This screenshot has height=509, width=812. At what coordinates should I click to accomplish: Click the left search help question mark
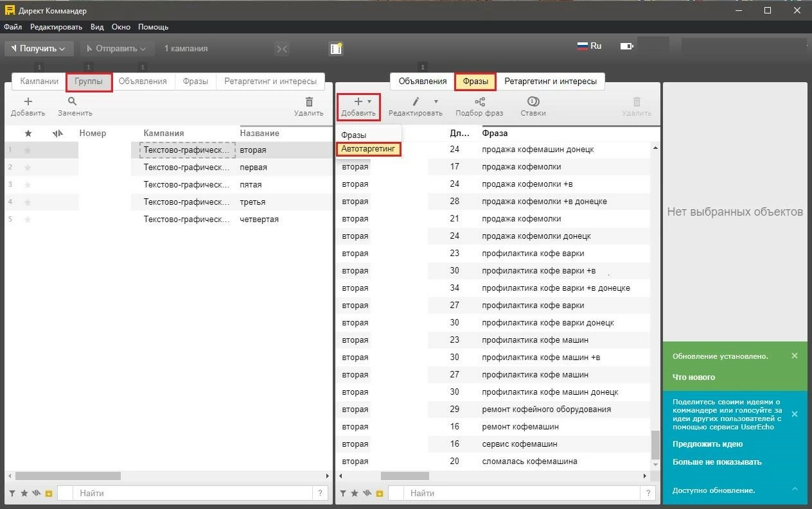pos(320,493)
